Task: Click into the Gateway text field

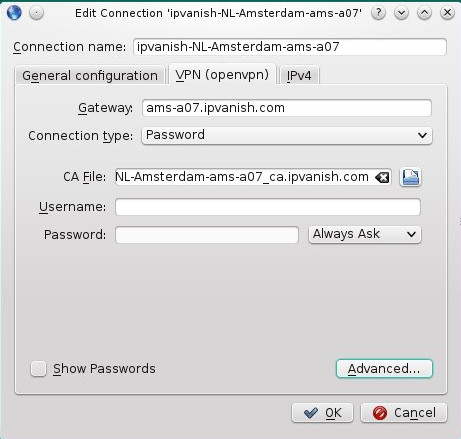Action: pos(287,108)
